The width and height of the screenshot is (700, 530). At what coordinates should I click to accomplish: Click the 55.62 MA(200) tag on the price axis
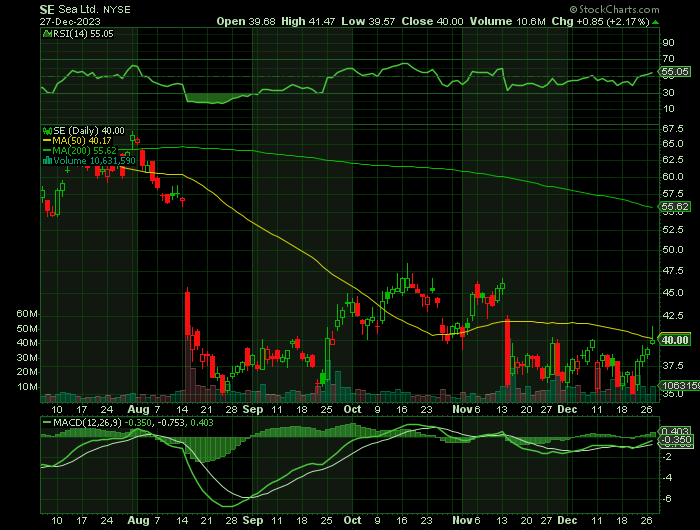tap(675, 206)
